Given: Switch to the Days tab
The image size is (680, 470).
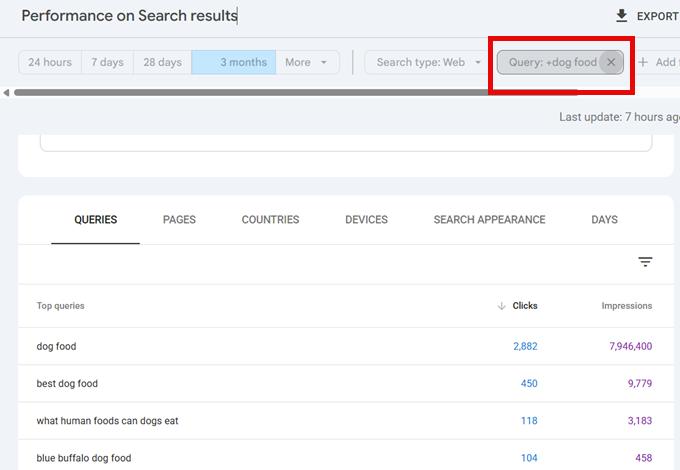Looking at the screenshot, I should 605,220.
